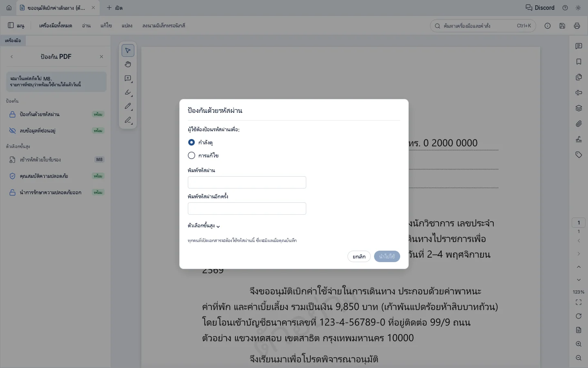Select the เครื่องมือ panel tab
Viewport: 588px width, 368px height.
13,40
